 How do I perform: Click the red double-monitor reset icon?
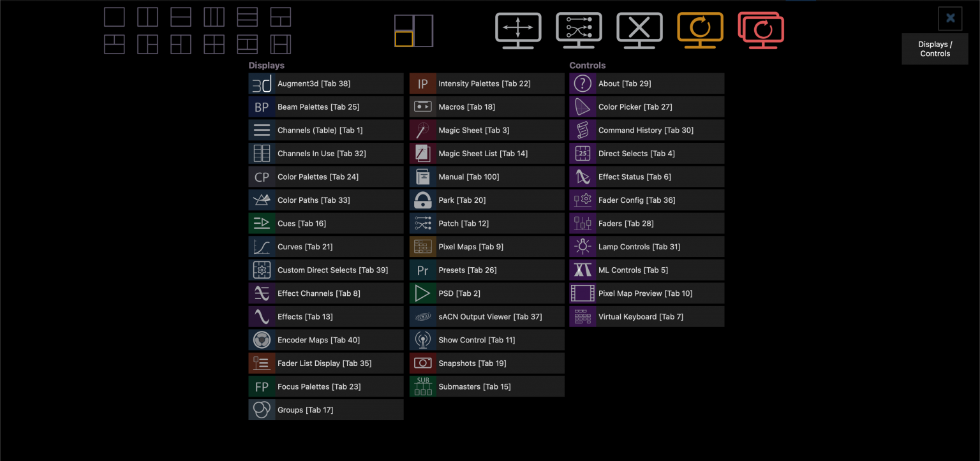(x=761, y=31)
